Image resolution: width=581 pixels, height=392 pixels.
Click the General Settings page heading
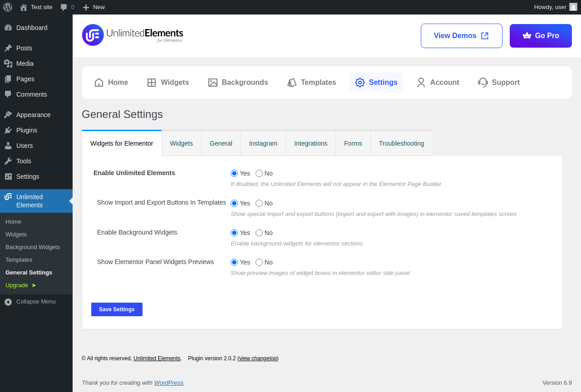coord(122,114)
